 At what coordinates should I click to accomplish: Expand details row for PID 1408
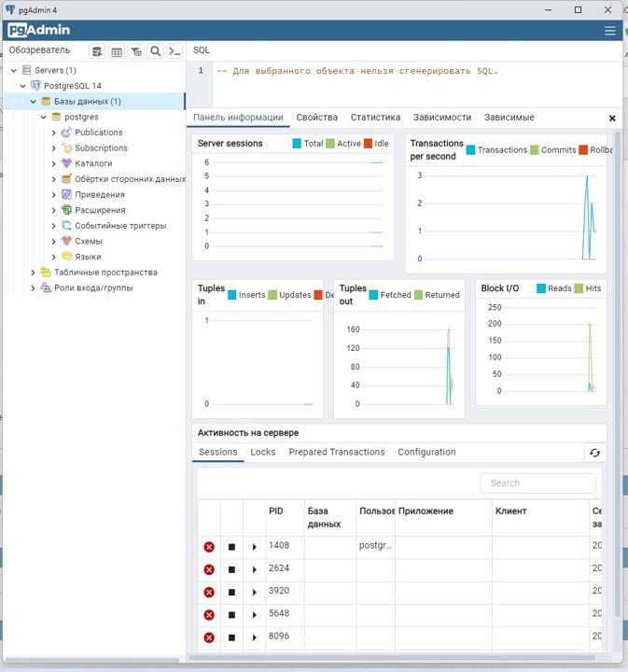[254, 547]
